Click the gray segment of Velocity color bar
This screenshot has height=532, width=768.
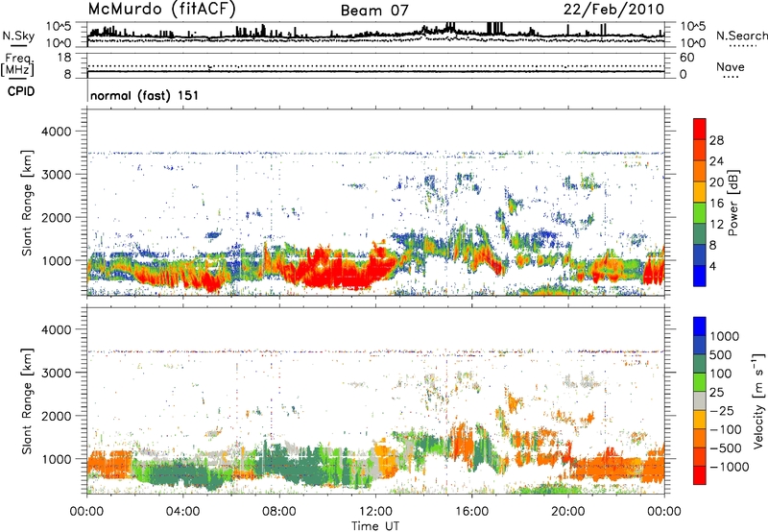coord(700,401)
